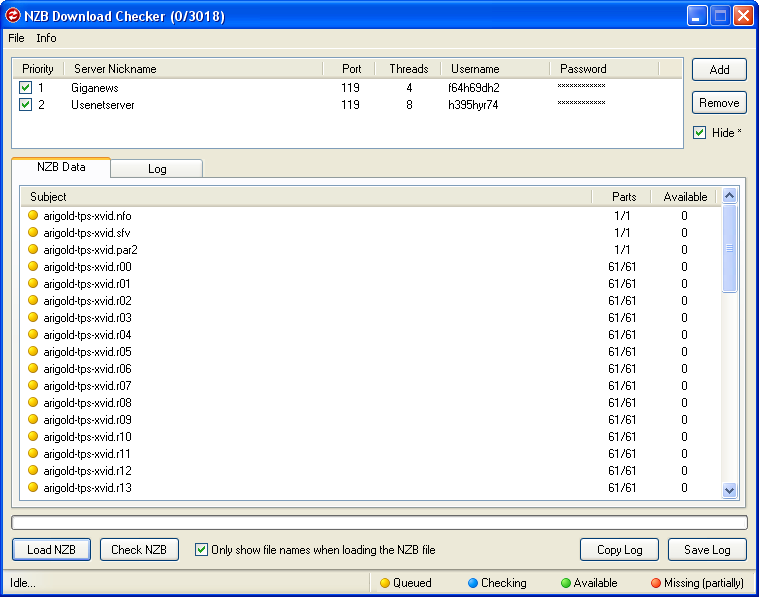Click the NZB Download Checker title bar icon
Image resolution: width=759 pixels, height=597 pixels.
(x=13, y=15)
